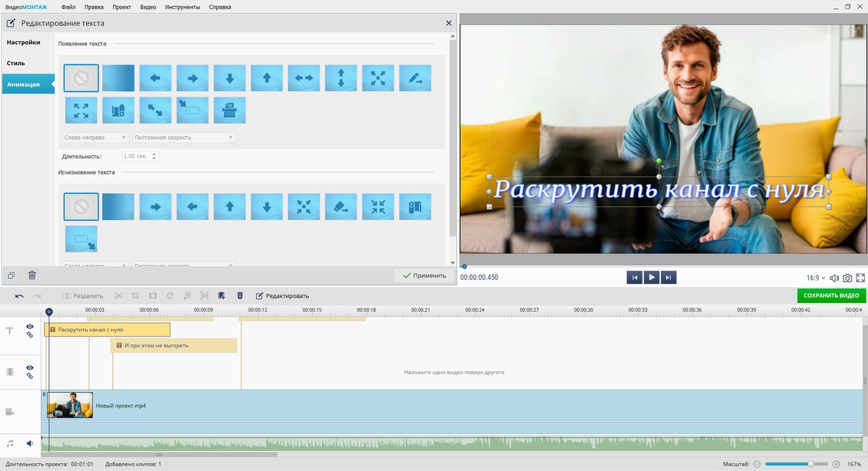Zoom out timeline with minus button
868x471 pixels.
757,464
